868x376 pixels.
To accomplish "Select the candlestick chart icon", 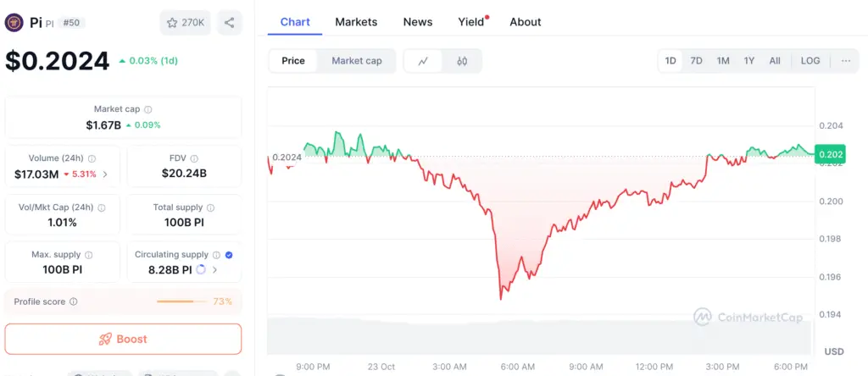I will (462, 61).
